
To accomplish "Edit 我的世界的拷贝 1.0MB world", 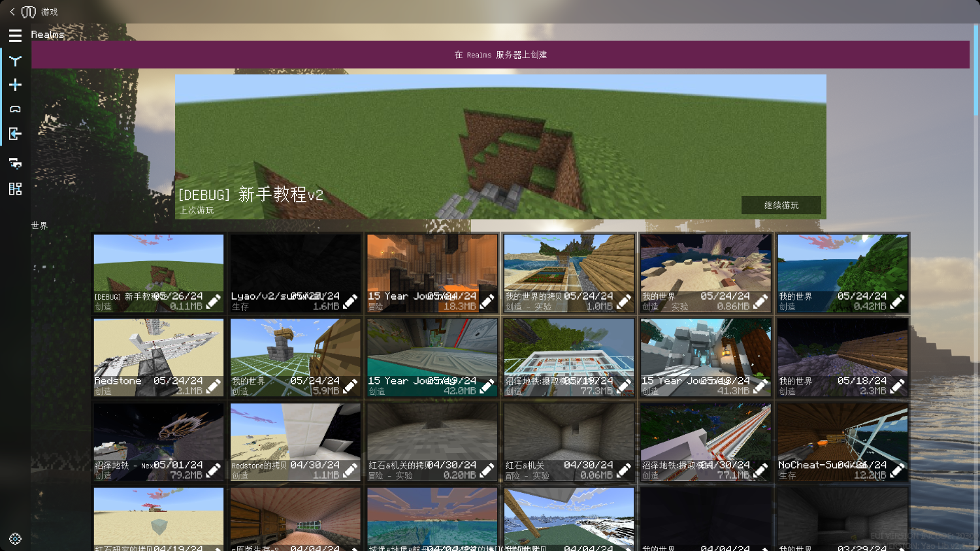I will pyautogui.click(x=624, y=302).
